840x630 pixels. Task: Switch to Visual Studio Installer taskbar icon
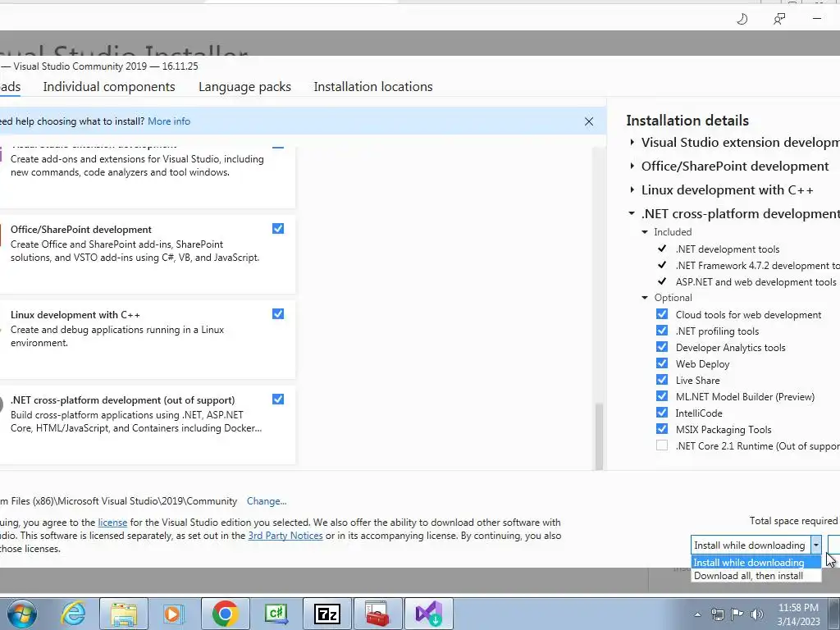pyautogui.click(x=428, y=614)
